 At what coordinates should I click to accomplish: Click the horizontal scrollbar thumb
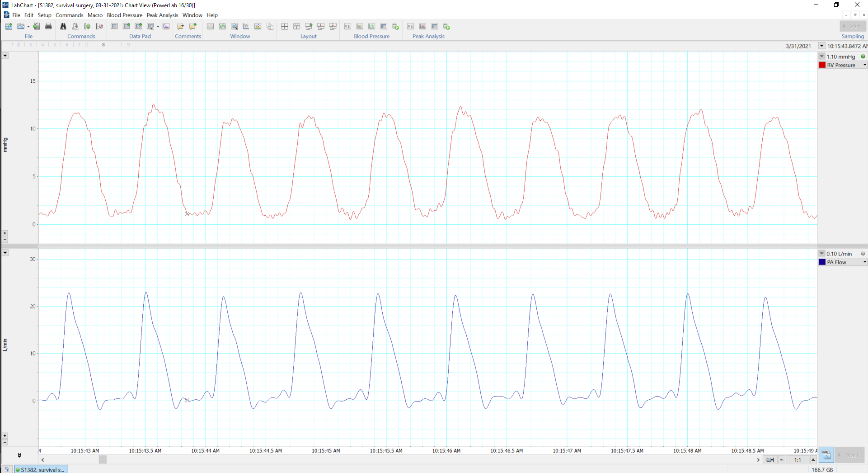tap(103, 460)
